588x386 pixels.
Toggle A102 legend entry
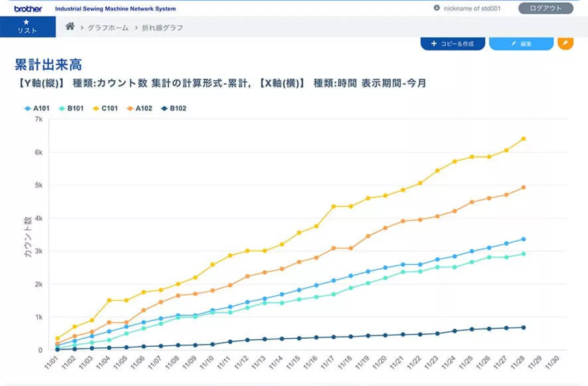[x=140, y=108]
